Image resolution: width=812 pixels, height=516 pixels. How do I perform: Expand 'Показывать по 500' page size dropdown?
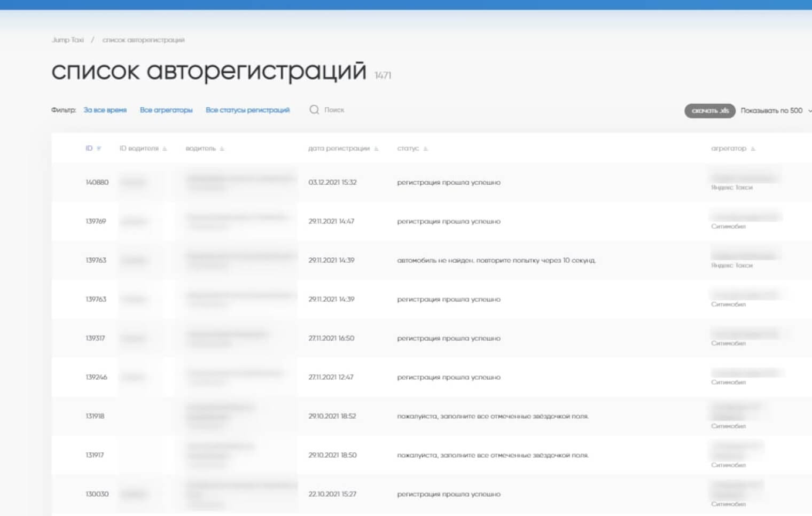click(775, 111)
